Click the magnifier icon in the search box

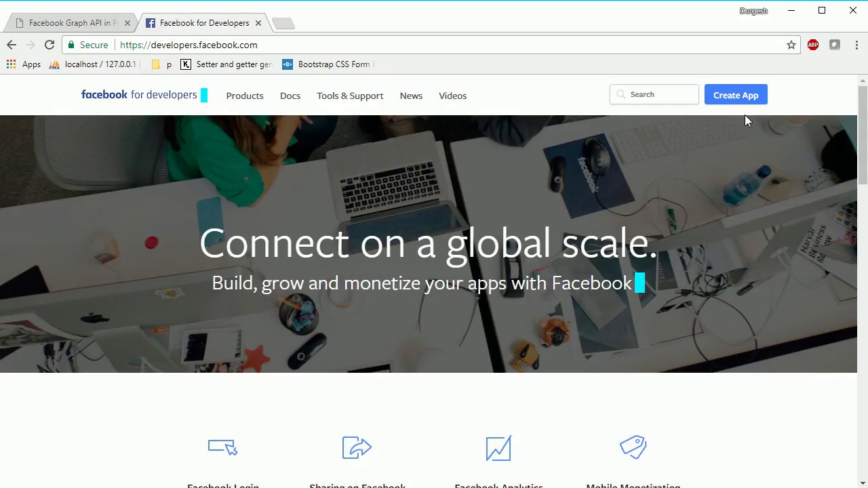click(620, 95)
